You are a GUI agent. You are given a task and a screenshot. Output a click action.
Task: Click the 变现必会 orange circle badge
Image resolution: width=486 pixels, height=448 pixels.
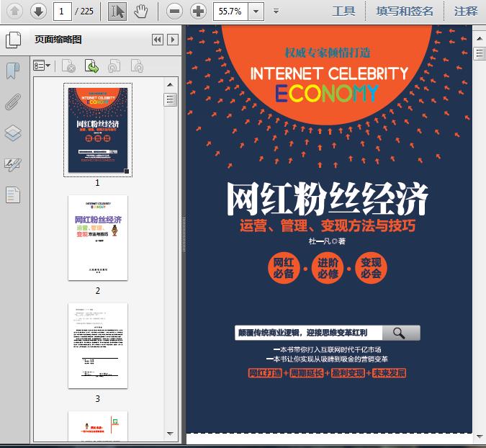371,269
